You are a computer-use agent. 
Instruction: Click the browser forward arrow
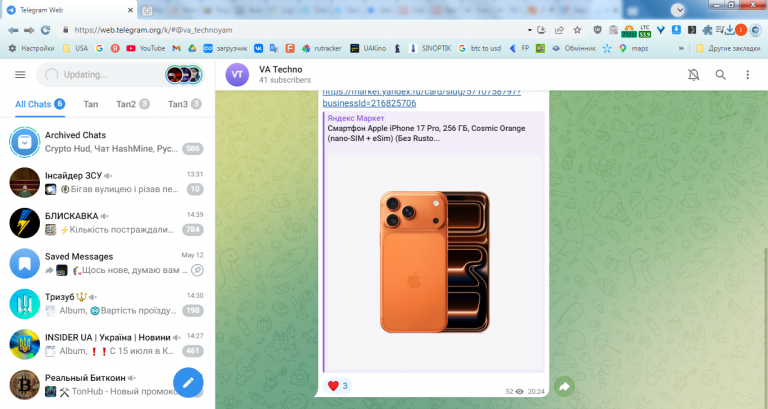pyautogui.click(x=29, y=30)
